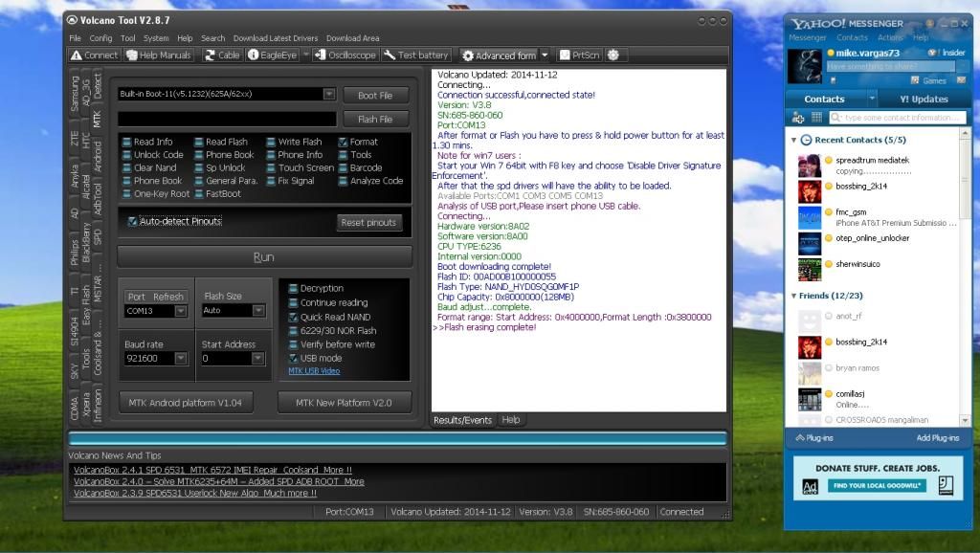
Task: Click comillasj contact avatar
Action: point(810,399)
